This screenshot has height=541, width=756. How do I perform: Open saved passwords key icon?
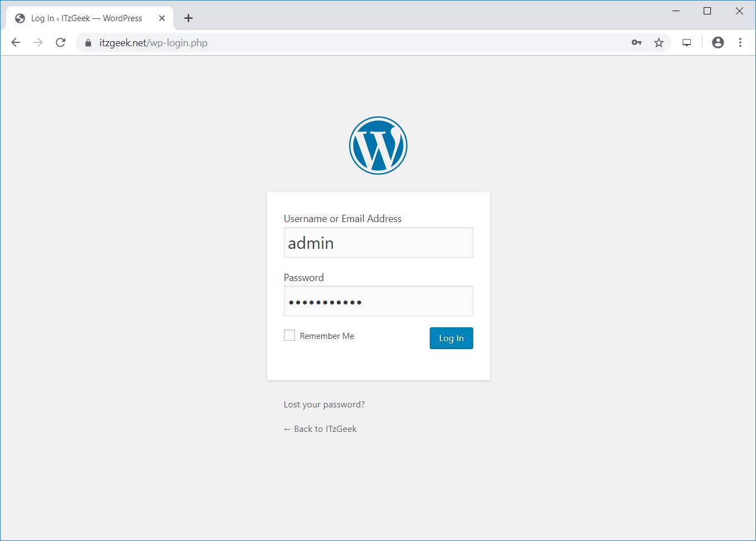tap(636, 43)
